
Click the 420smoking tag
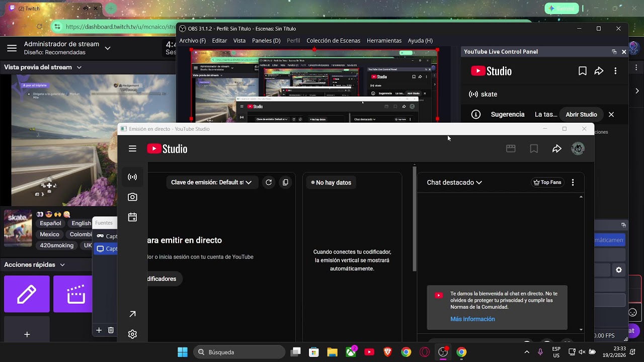[x=57, y=245]
